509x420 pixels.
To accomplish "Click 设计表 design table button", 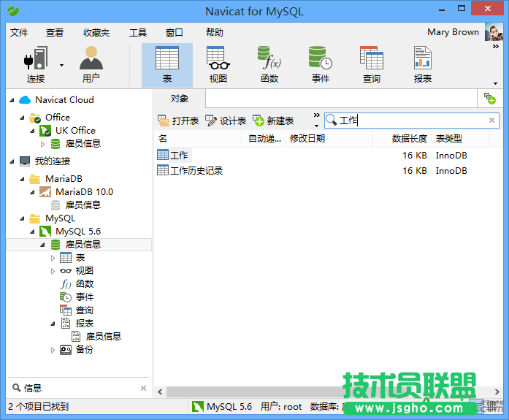I will (226, 121).
